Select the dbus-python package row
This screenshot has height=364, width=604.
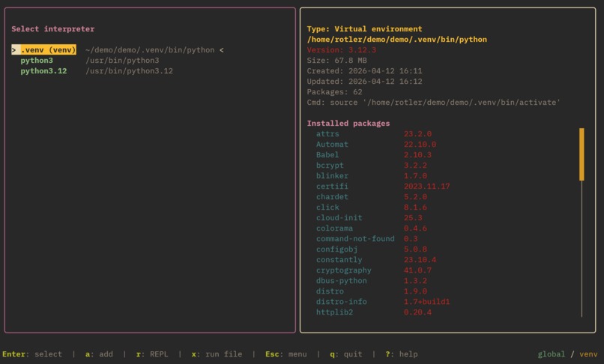372,281
